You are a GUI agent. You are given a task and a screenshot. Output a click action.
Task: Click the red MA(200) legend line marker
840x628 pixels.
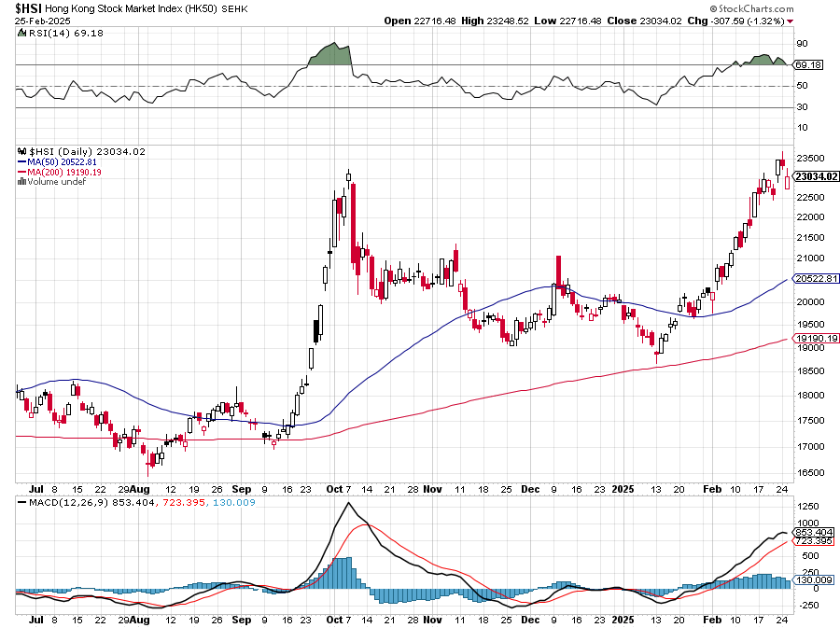click(22, 172)
